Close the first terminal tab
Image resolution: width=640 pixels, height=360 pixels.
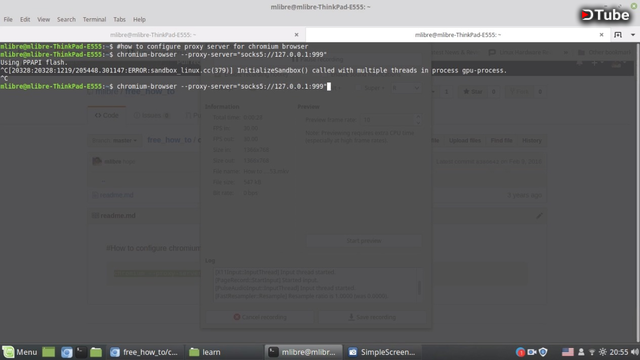click(x=296, y=35)
